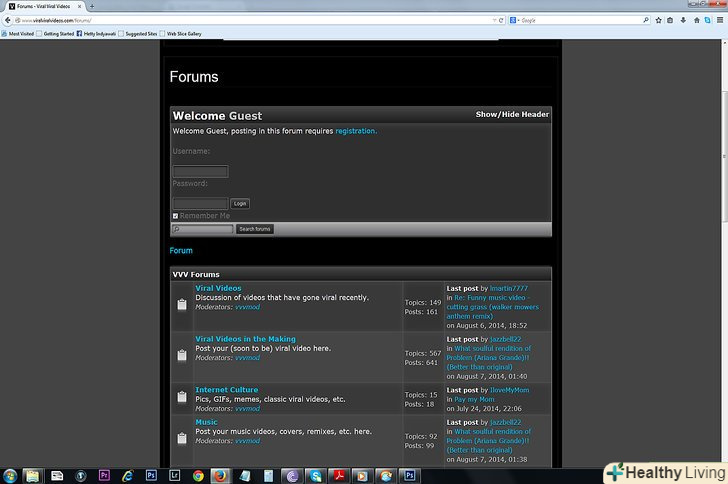Open the Suggested Sites bookmark
The height and width of the screenshot is (484, 728).
pyautogui.click(x=138, y=33)
